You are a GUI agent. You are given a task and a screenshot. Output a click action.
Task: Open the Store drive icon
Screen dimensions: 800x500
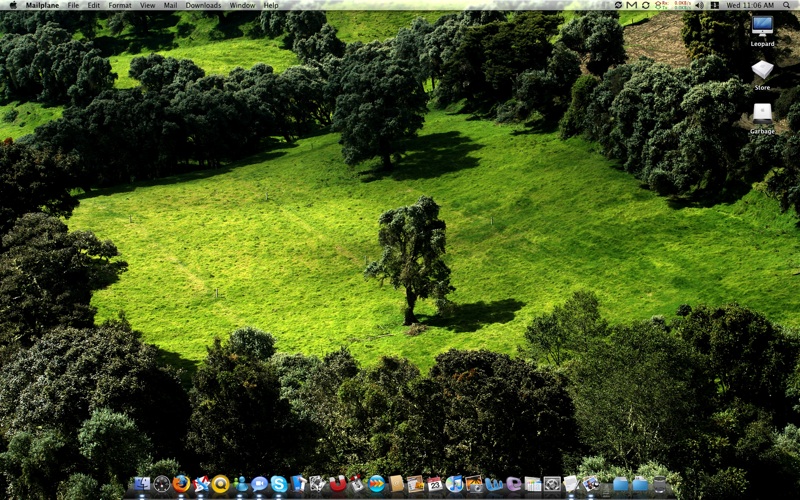pos(762,71)
